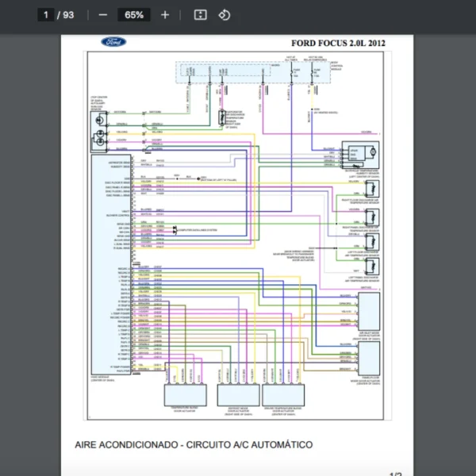Click the Panel/Floor Mode Door Actuator box

click(369, 357)
